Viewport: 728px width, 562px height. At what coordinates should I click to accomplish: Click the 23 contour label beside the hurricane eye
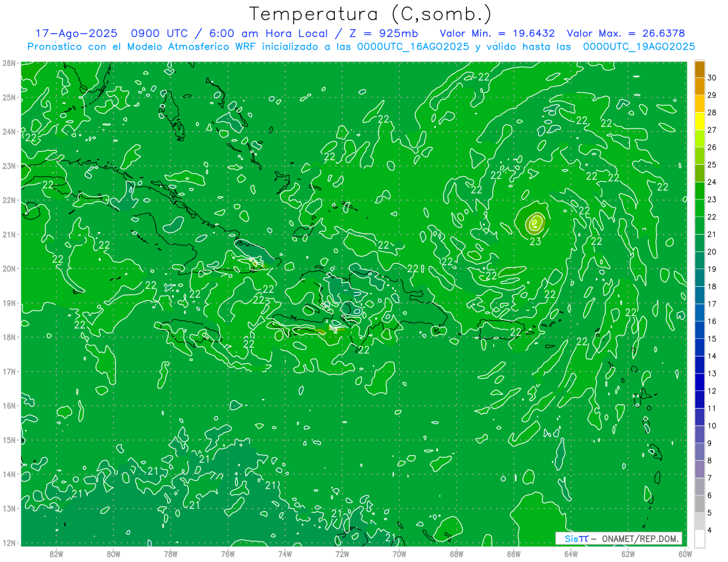(535, 241)
